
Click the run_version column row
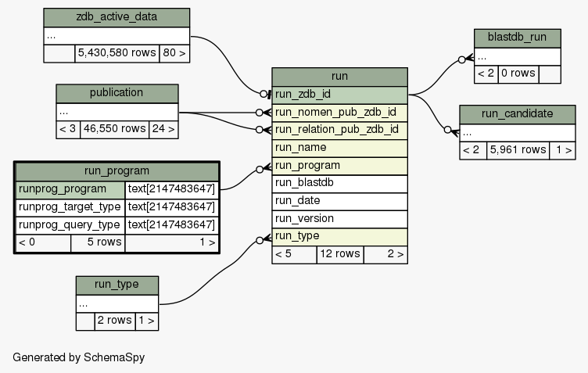pyautogui.click(x=339, y=218)
